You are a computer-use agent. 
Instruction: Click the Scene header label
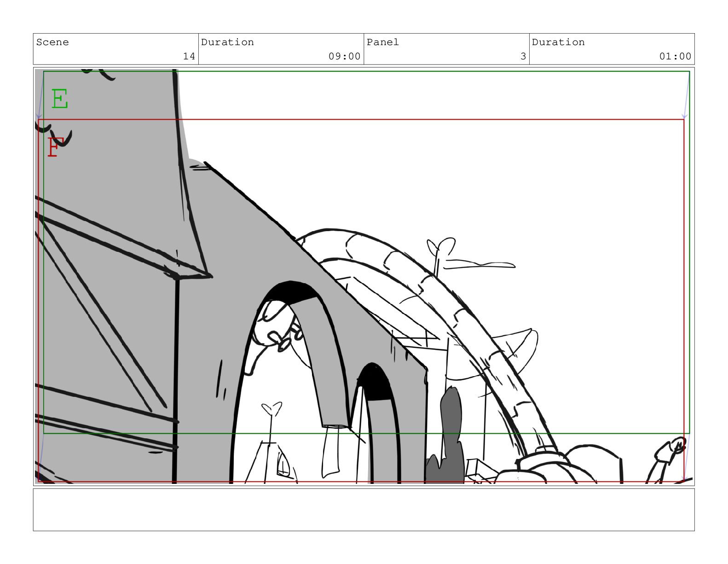coord(52,42)
